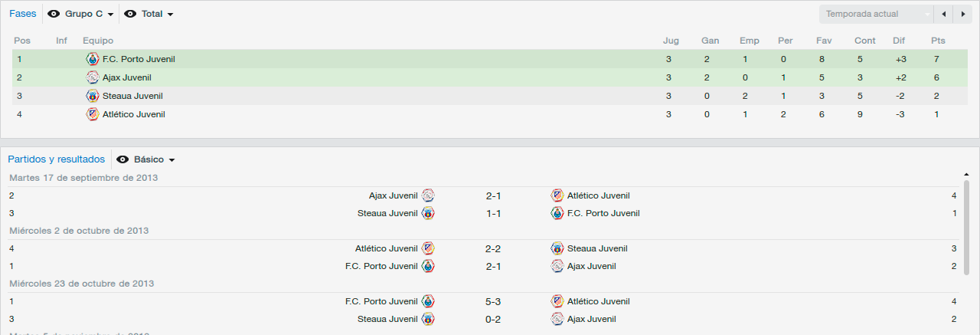Open the 2-2 Atlético vs Steaua result
The height and width of the screenshot is (335, 980).
coord(493,248)
